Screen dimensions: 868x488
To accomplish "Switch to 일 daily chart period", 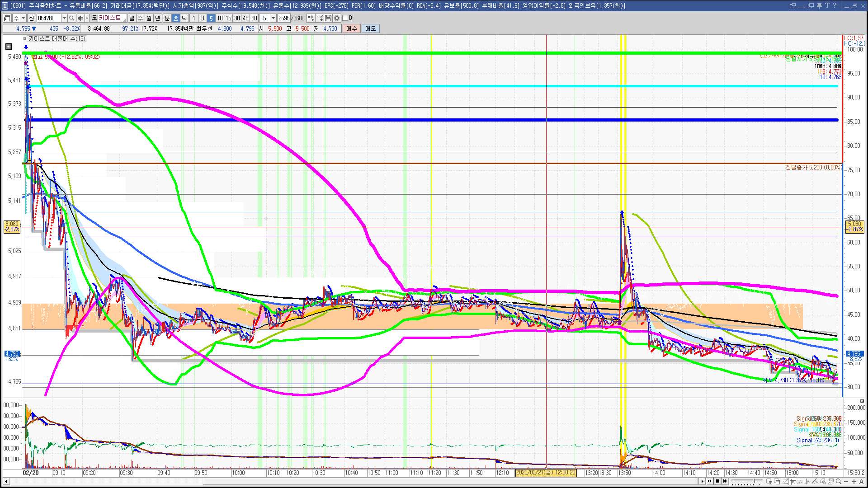I will click(x=132, y=18).
